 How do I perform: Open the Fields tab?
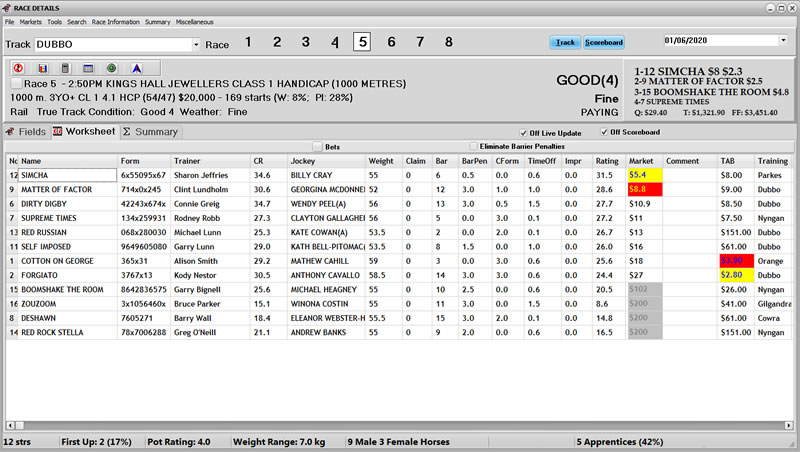coord(26,131)
